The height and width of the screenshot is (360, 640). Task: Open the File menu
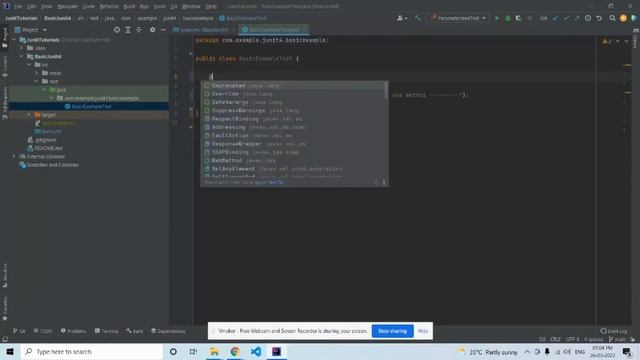pos(18,7)
